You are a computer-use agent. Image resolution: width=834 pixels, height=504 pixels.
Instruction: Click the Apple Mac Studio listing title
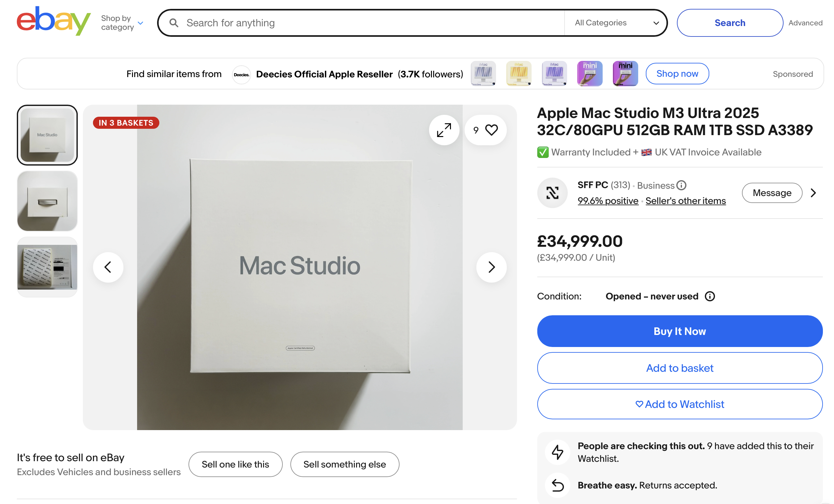[675, 121]
